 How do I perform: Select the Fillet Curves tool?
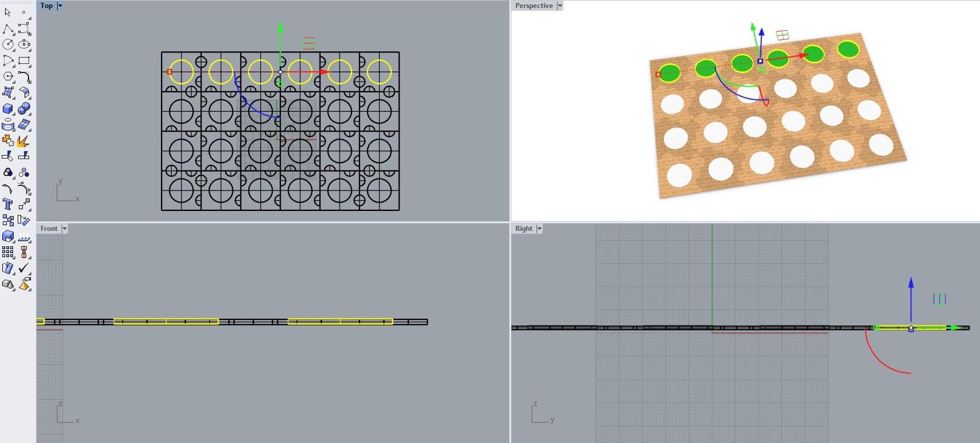(24, 76)
